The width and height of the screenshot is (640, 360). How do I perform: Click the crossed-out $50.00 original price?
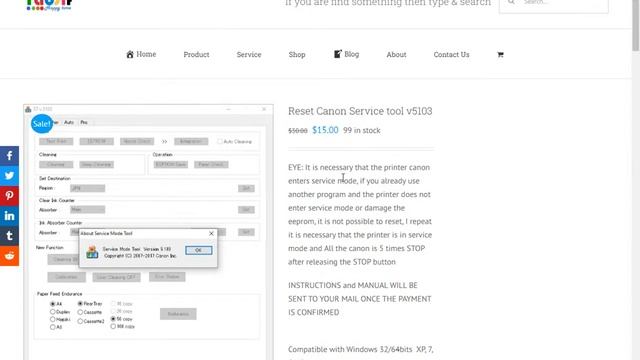click(298, 131)
